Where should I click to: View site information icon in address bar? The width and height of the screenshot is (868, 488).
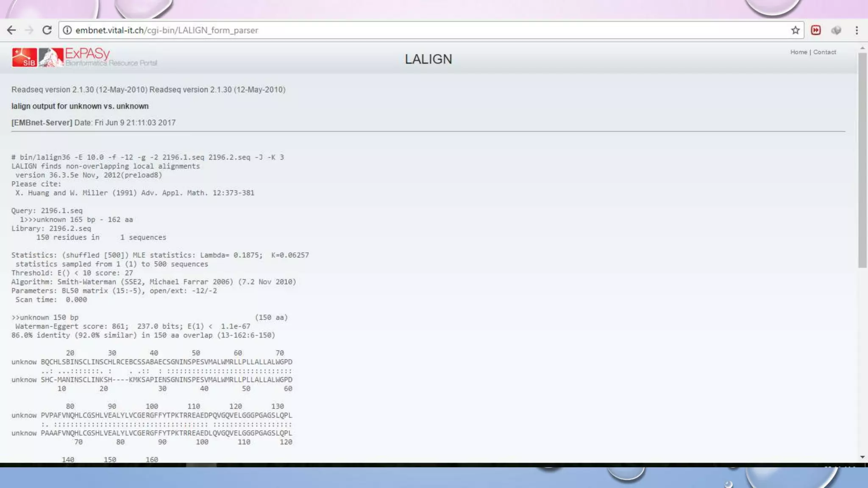pos(67,30)
